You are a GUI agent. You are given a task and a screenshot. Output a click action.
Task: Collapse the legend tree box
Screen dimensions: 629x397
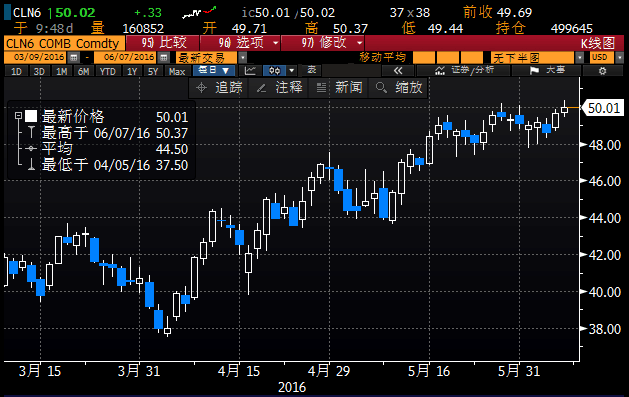coord(18,116)
